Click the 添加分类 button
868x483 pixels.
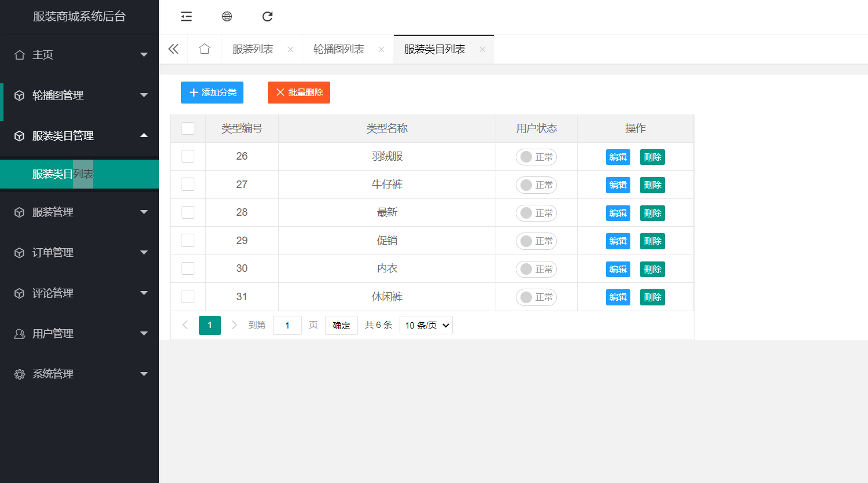point(212,93)
